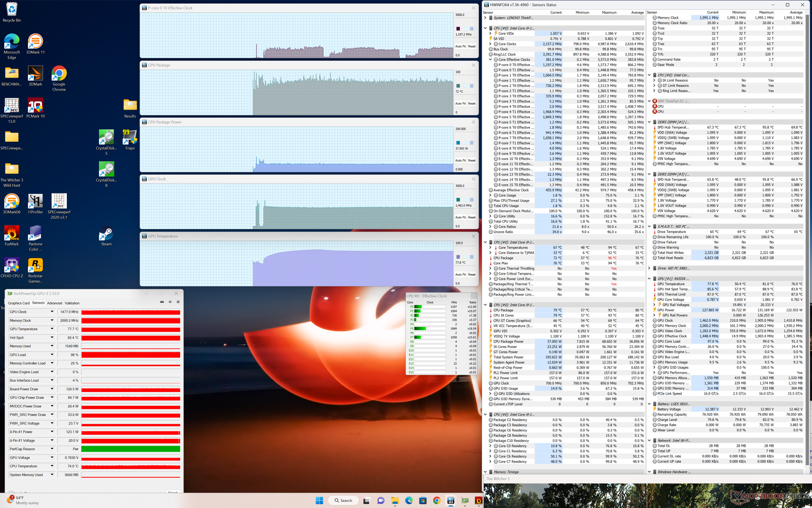Image resolution: width=812 pixels, height=508 pixels.
Task: Click Windows Start button in taskbar
Action: [x=319, y=500]
